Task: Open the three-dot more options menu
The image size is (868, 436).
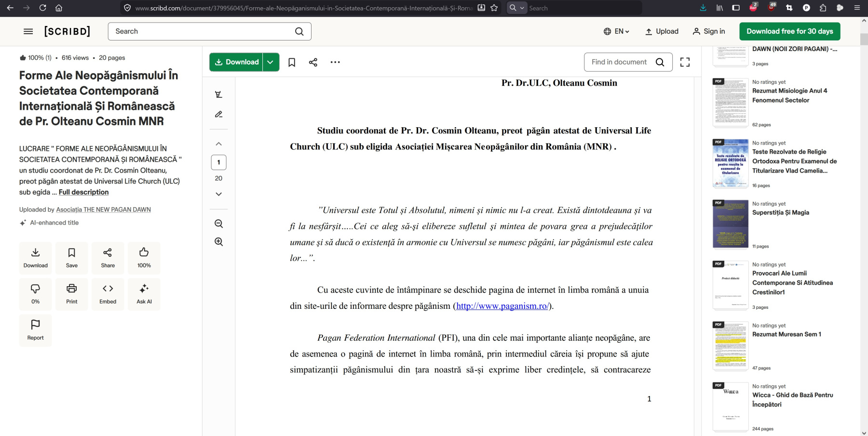Action: tap(335, 62)
